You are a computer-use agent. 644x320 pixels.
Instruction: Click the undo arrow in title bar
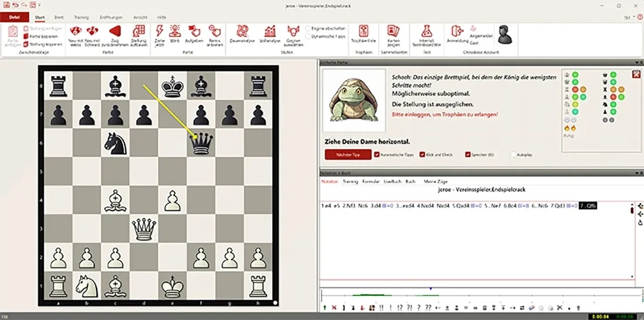coord(15,5)
